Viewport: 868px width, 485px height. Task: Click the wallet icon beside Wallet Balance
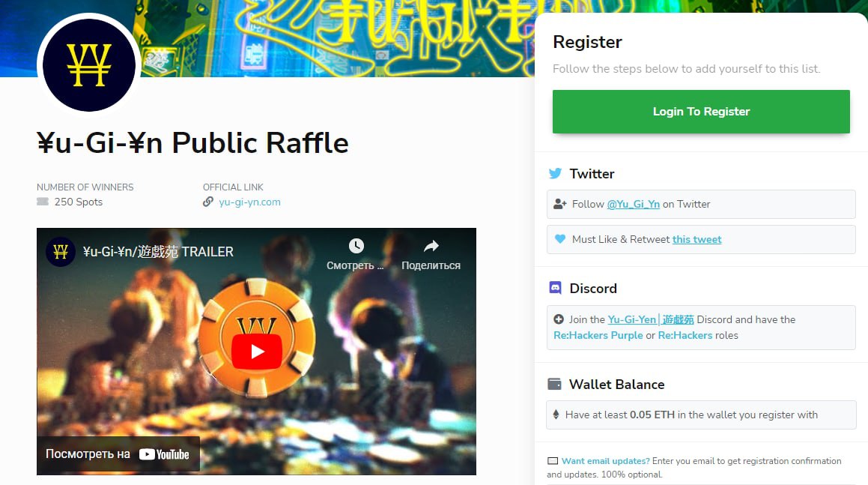(x=554, y=384)
